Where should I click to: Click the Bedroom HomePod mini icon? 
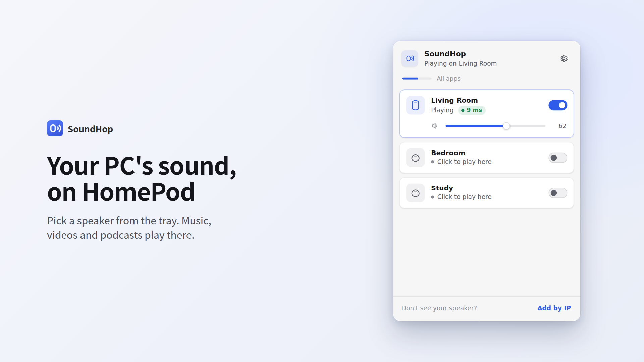[x=415, y=158]
